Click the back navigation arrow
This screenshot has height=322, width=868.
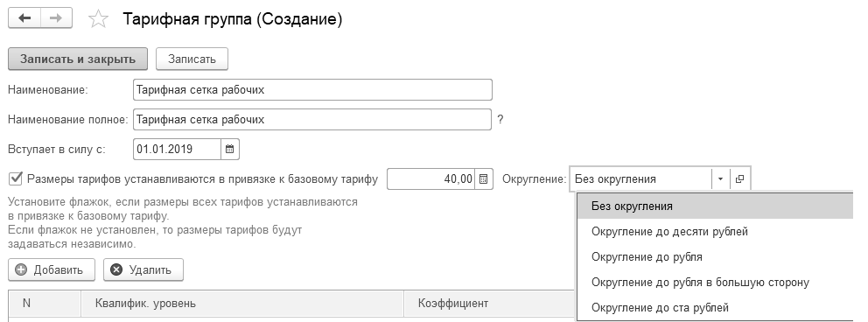pyautogui.click(x=24, y=18)
